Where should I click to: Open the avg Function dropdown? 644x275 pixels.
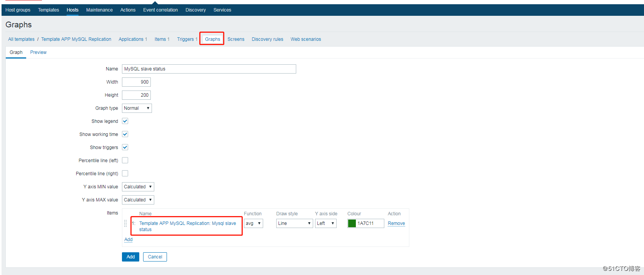point(254,223)
